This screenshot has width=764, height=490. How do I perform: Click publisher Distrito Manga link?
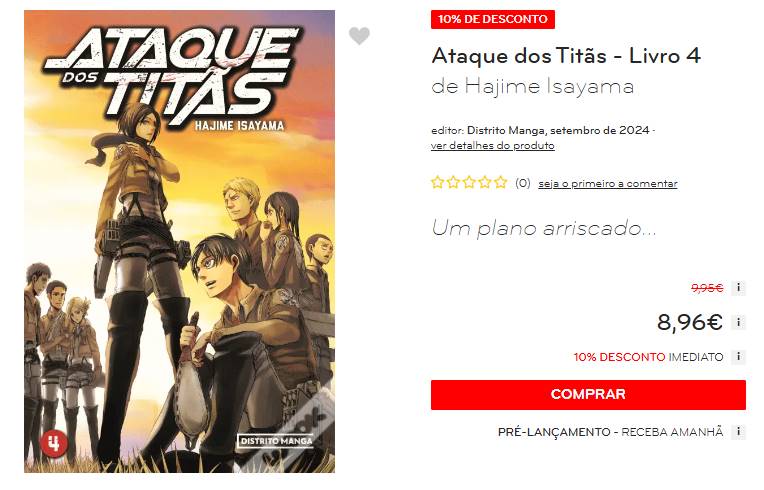point(507,131)
